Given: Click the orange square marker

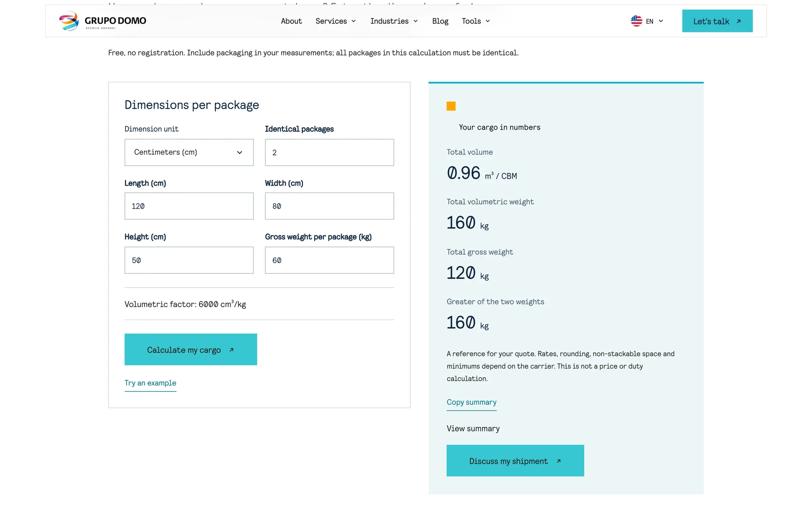Looking at the screenshot, I should pos(451,106).
